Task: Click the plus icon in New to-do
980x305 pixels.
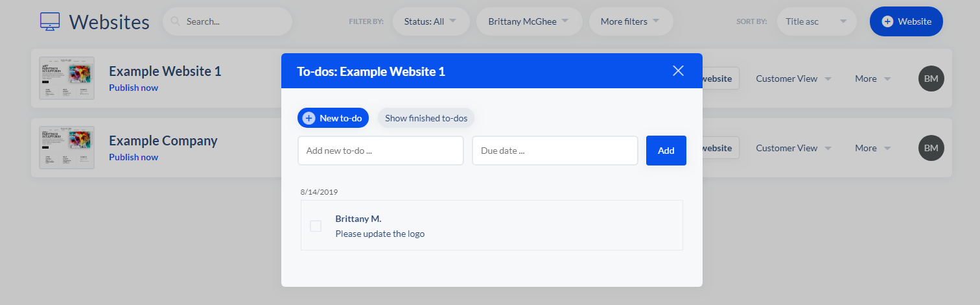Action: point(309,118)
